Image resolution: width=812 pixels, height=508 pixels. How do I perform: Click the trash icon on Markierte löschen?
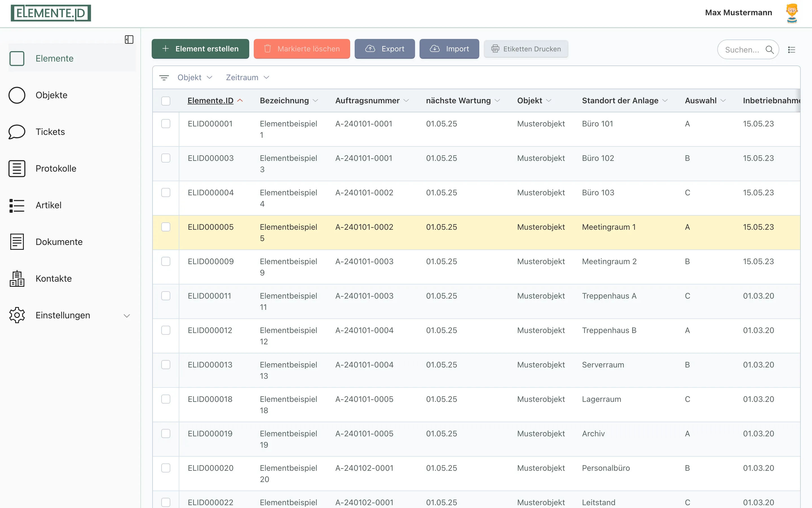(x=267, y=49)
